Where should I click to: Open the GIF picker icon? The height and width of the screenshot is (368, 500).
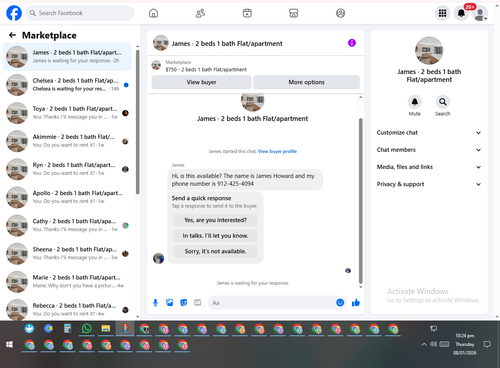pyautogui.click(x=198, y=303)
